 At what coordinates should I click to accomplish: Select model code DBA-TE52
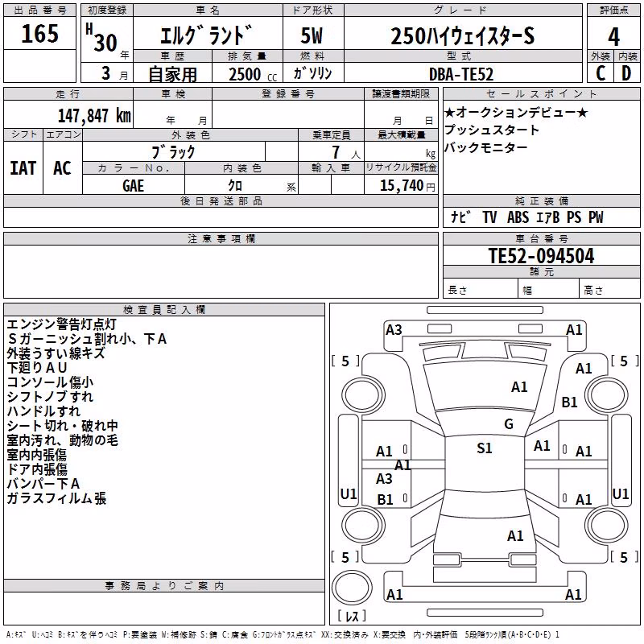pos(460,74)
